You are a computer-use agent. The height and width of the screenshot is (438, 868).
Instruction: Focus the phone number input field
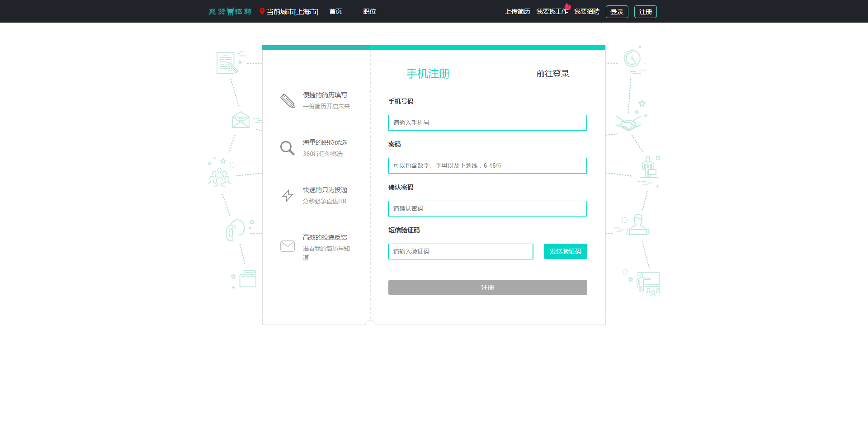487,122
